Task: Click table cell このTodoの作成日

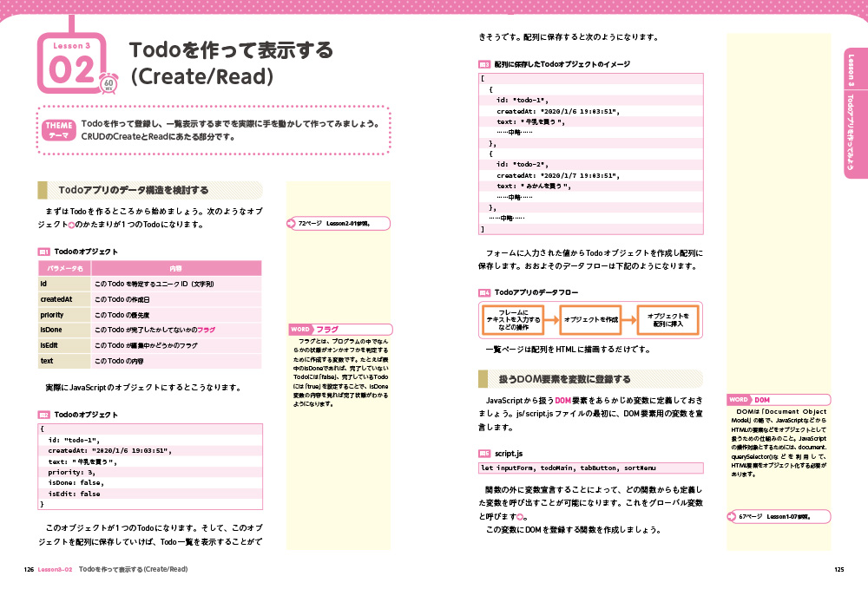Action: [x=176, y=299]
